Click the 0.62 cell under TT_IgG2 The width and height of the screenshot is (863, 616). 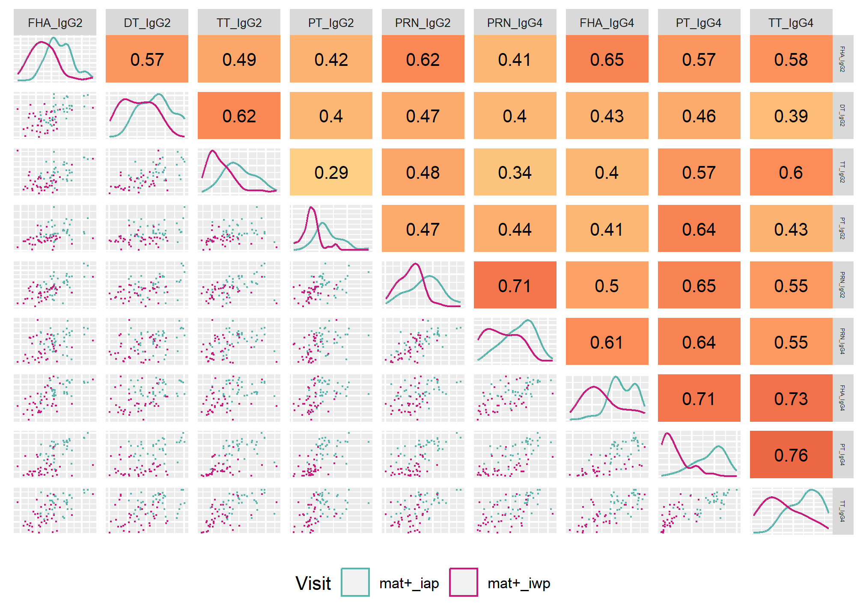click(x=239, y=115)
